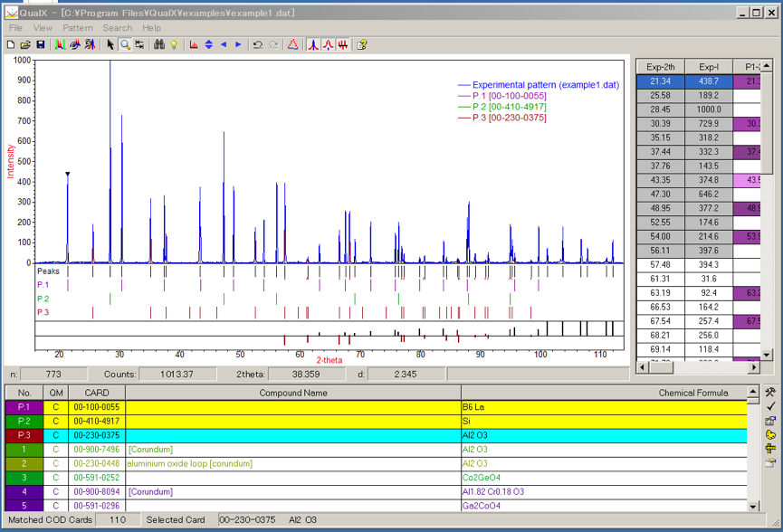783x532 pixels.
Task: Click the save (floppy disk) toolbar icon
Action: coord(41,44)
